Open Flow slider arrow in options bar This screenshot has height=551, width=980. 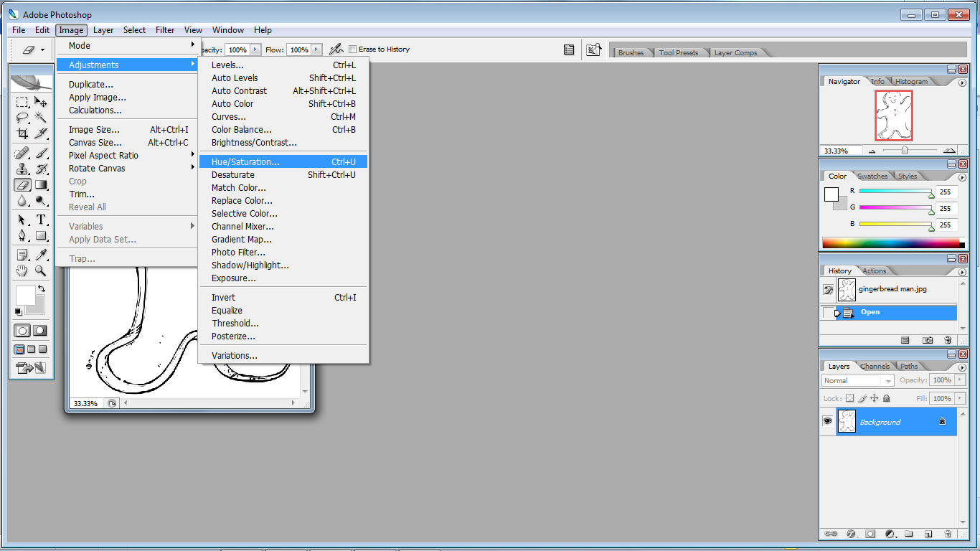click(x=317, y=50)
